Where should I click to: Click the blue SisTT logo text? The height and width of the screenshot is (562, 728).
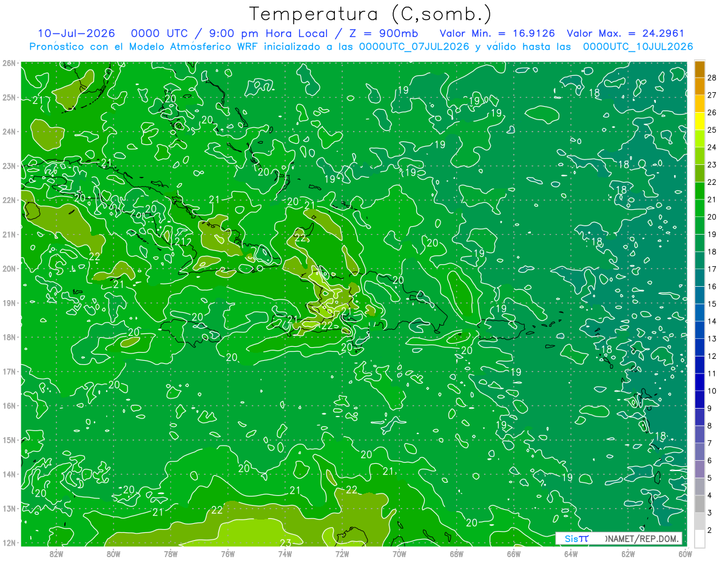[576, 538]
